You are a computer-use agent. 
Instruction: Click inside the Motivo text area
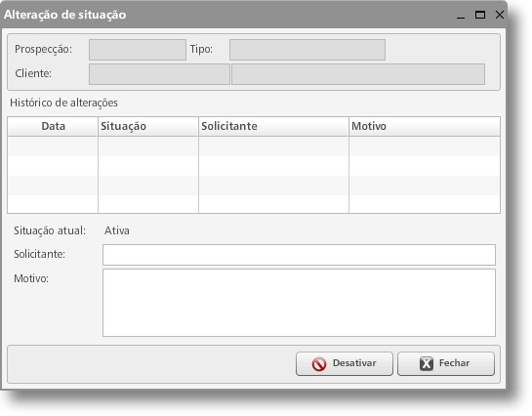pos(299,303)
